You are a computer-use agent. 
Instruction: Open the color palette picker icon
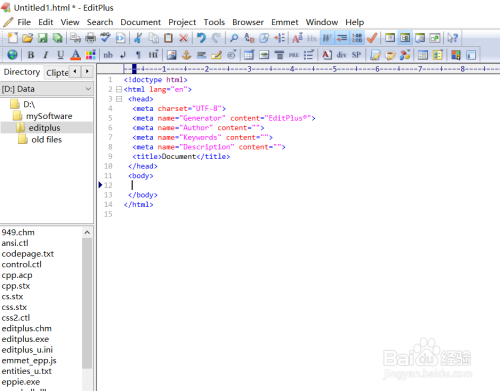pyautogui.click(x=90, y=55)
